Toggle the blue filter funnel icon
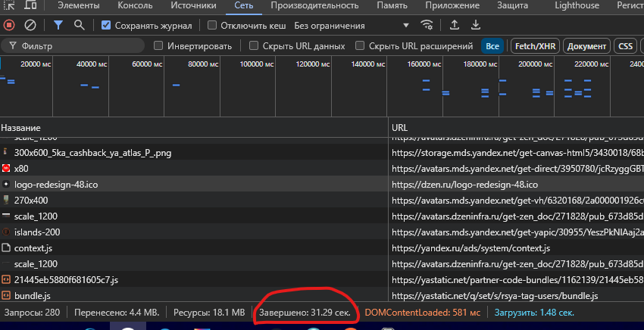This screenshot has height=330, width=644. tap(58, 26)
